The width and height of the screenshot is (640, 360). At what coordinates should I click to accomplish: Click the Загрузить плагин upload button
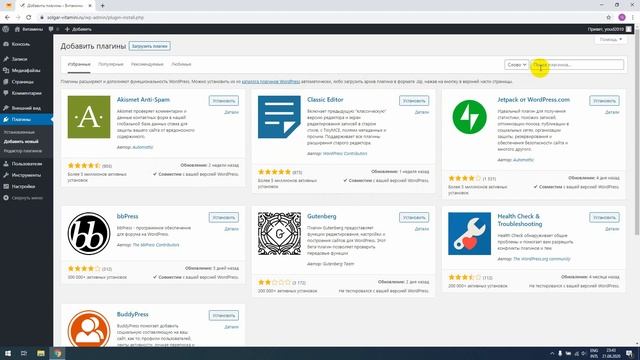[x=150, y=46]
